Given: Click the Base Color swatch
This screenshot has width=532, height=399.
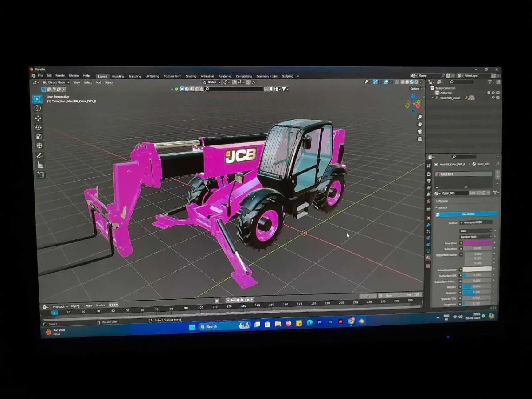Looking at the screenshot, I should point(477,243).
